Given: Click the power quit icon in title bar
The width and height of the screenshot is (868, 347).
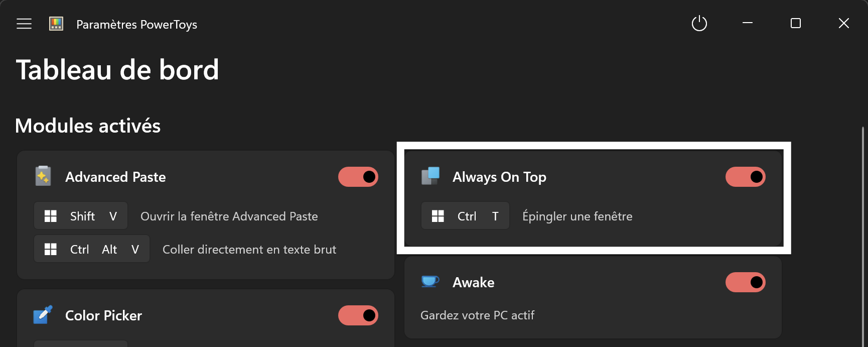Looking at the screenshot, I should coord(699,24).
